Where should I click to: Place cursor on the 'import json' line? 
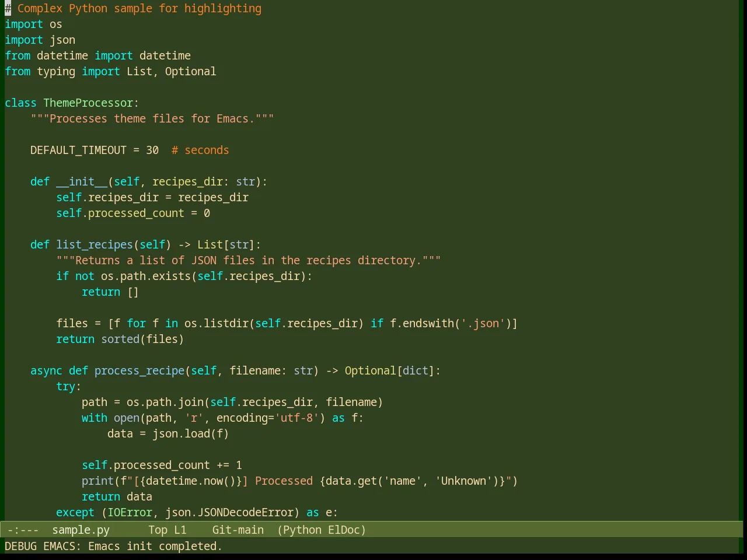[x=40, y=40]
